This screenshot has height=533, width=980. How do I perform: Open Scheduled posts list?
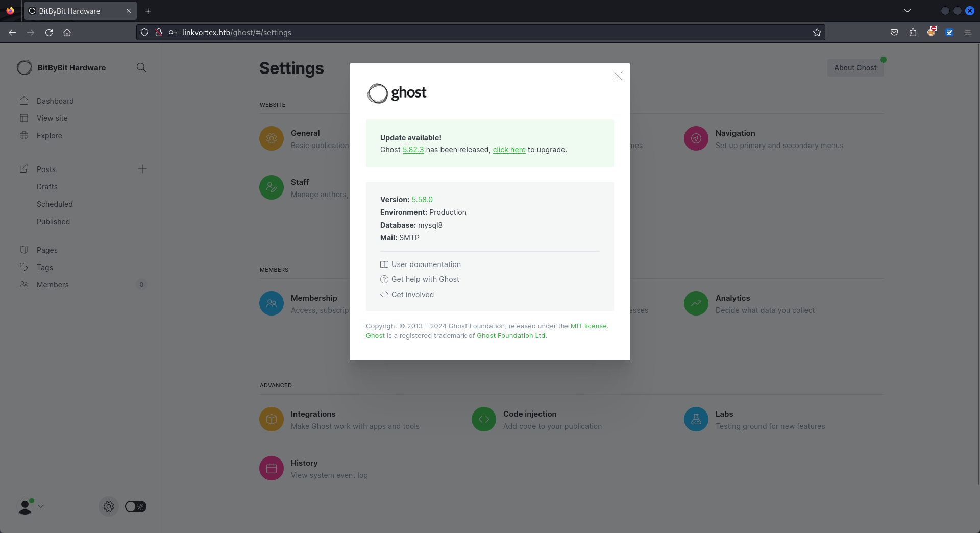(55, 204)
